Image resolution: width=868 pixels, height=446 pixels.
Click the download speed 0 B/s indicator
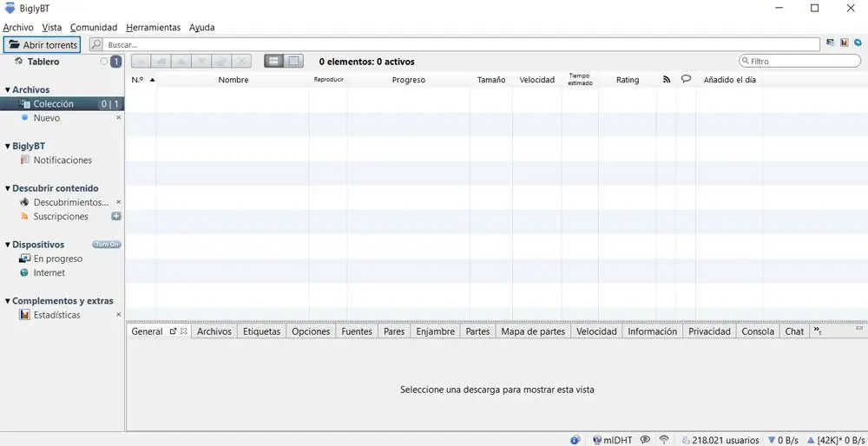click(x=783, y=440)
